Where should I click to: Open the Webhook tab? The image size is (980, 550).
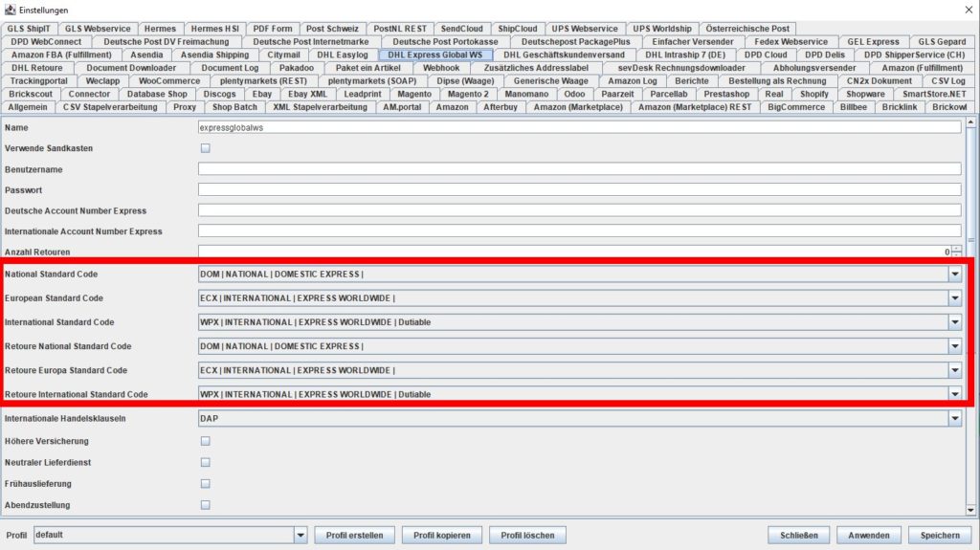(x=441, y=68)
